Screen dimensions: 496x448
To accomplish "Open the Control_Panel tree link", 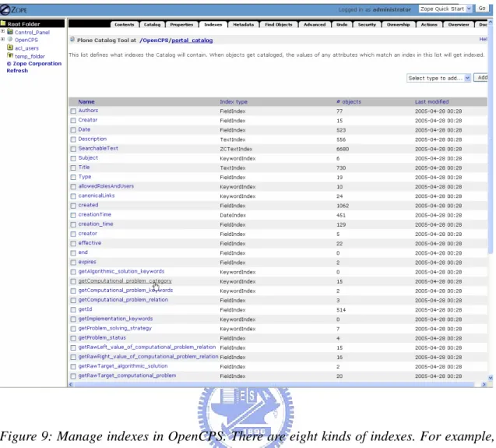I will (32, 32).
